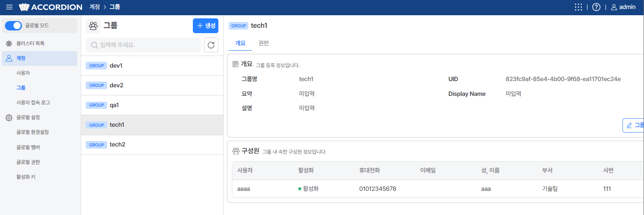Switch to the 개요 tab
This screenshot has height=215, width=644.
[x=240, y=43]
